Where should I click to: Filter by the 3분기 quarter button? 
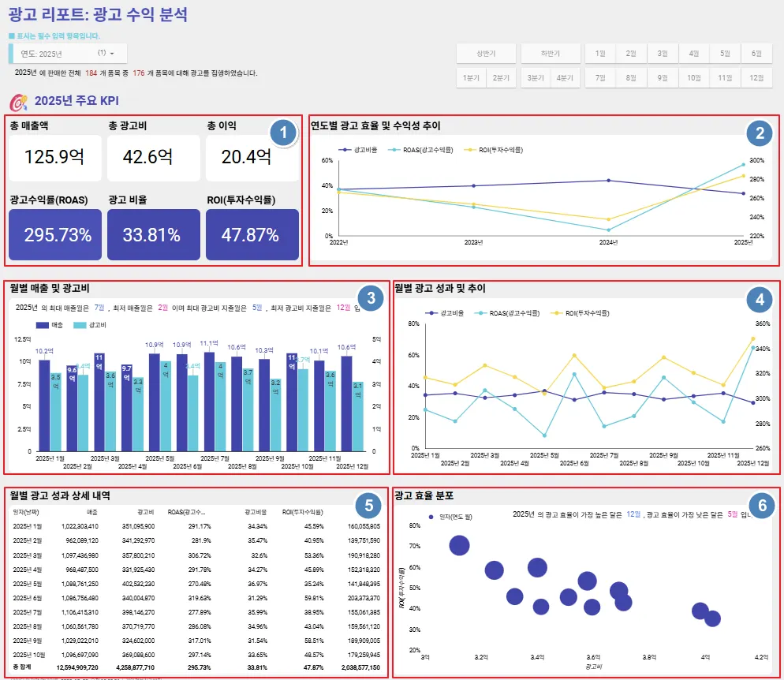[x=536, y=78]
